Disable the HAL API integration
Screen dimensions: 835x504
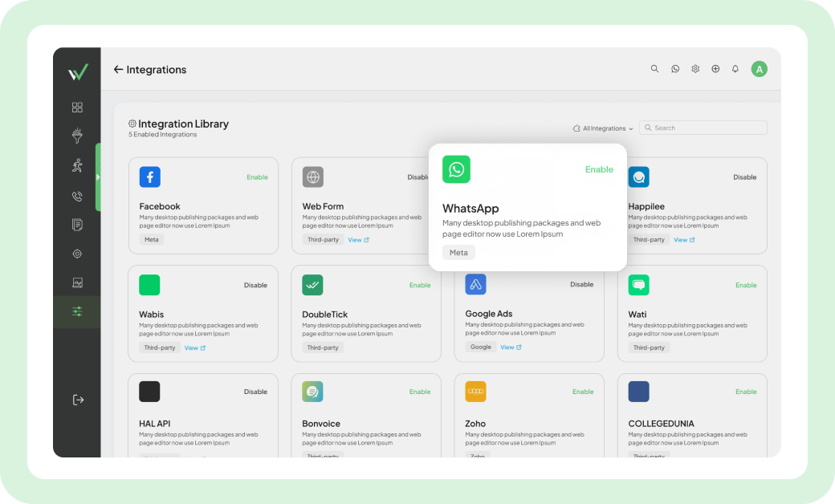(255, 392)
